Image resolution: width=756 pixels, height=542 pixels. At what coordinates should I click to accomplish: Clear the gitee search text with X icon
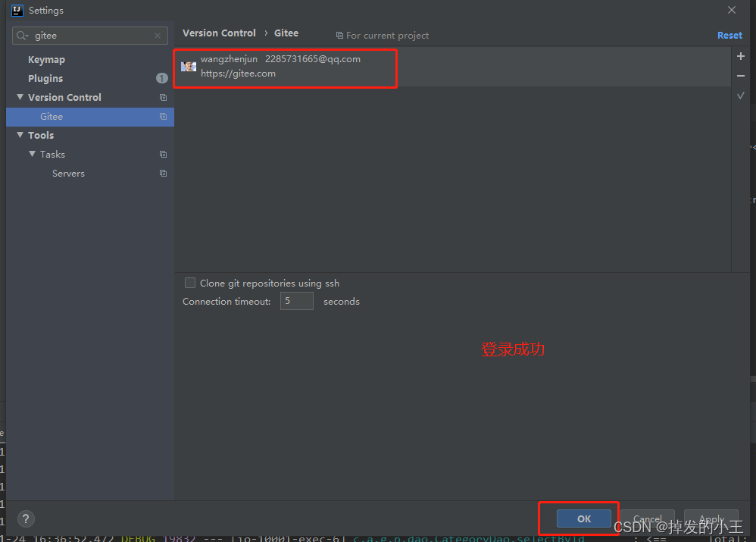(158, 36)
